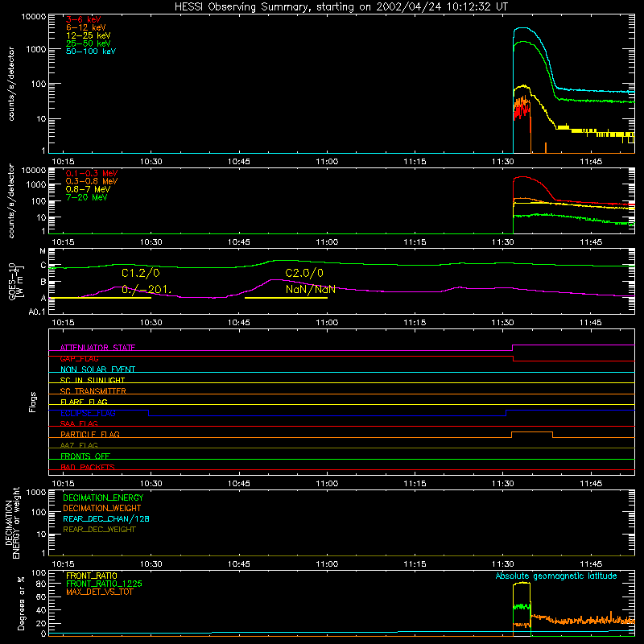This screenshot has width=644, height=644.
Task: Click the HESSI Observing Summary plot title
Action: [x=341, y=7]
